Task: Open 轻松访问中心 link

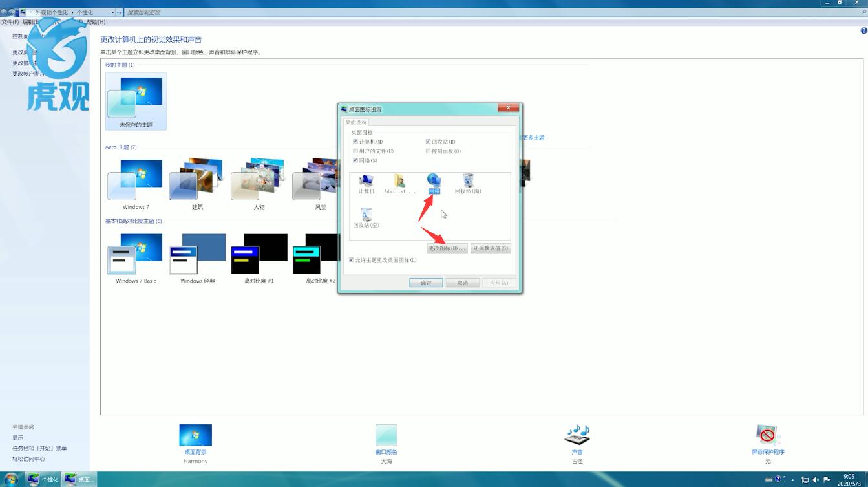Action: coord(28,459)
